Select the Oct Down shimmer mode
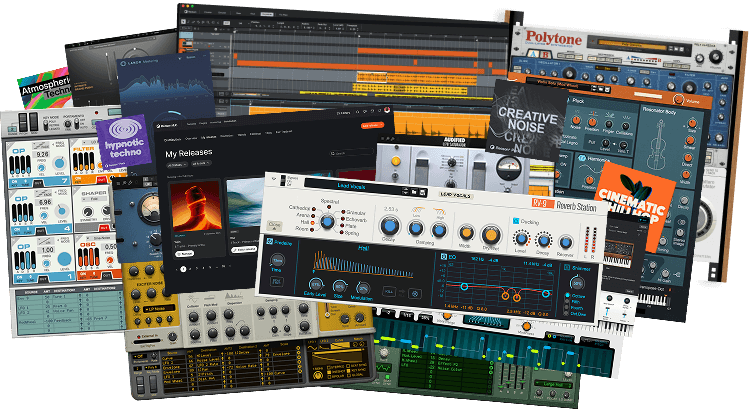 tap(567, 314)
